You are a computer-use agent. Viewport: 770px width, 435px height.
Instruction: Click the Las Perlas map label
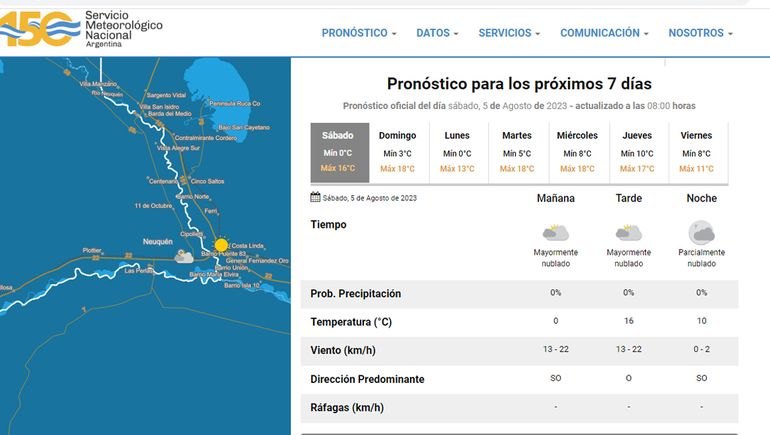[138, 271]
